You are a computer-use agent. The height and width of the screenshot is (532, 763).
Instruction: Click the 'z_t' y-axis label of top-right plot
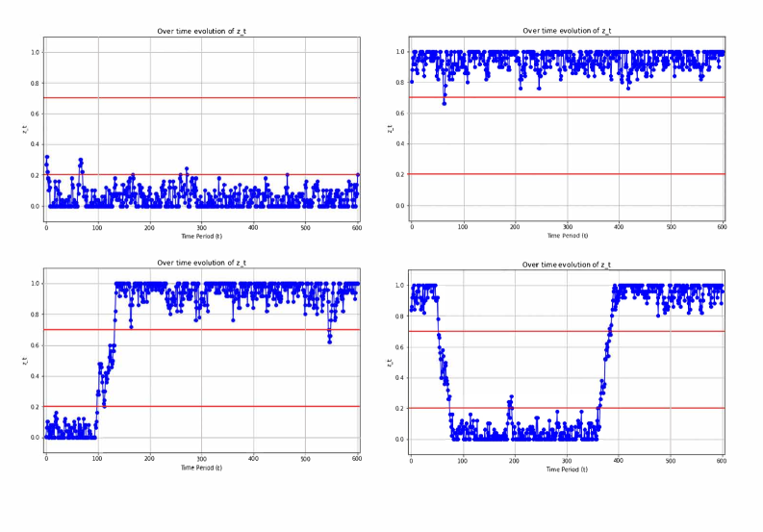[391, 129]
